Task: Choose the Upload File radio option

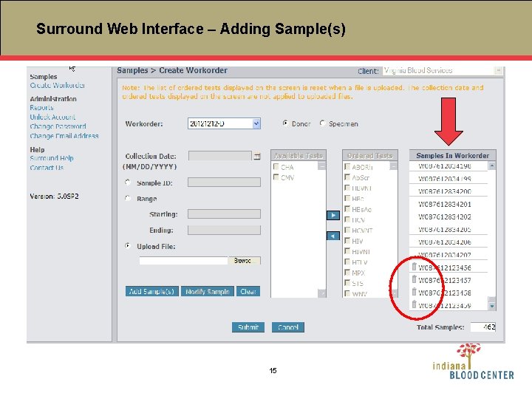Action: click(128, 245)
